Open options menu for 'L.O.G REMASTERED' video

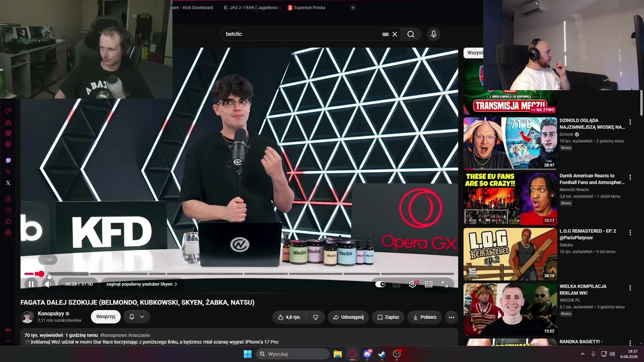coord(630,233)
